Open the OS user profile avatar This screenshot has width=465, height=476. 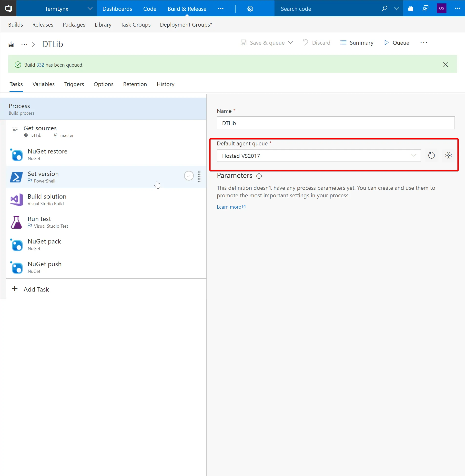click(x=441, y=8)
